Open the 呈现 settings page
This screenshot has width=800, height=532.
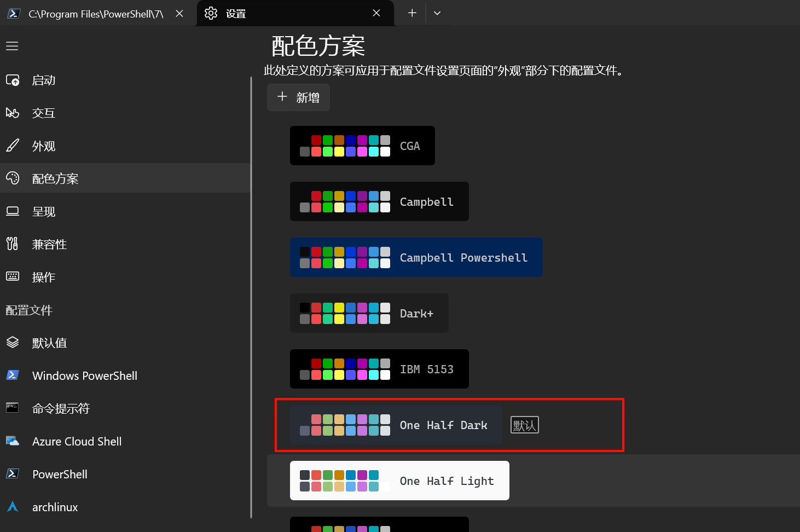[125, 212]
